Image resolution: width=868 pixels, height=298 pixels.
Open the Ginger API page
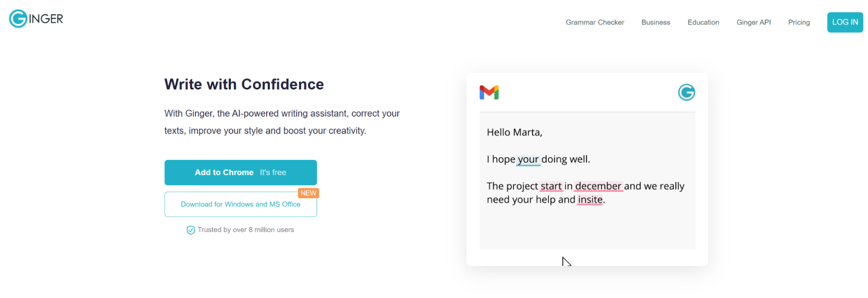[754, 22]
